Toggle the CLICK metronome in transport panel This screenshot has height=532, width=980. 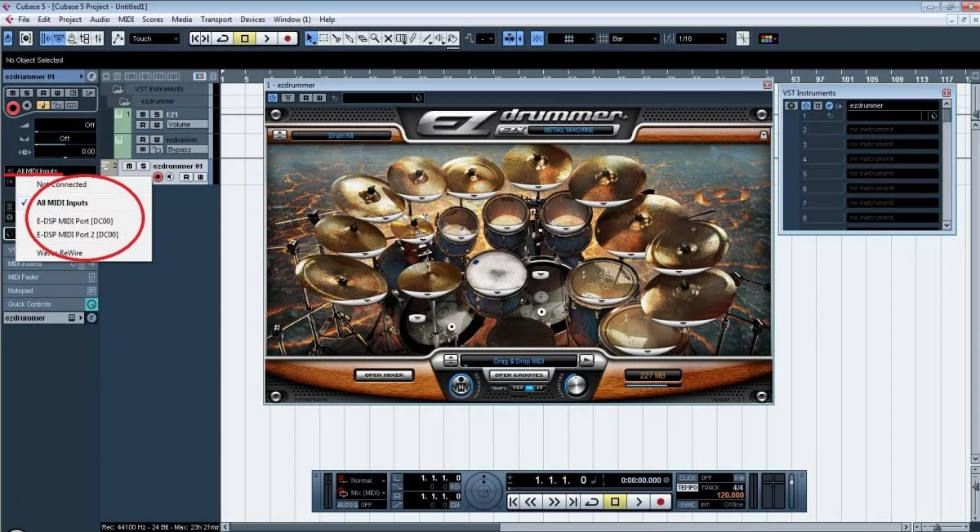tap(687, 477)
